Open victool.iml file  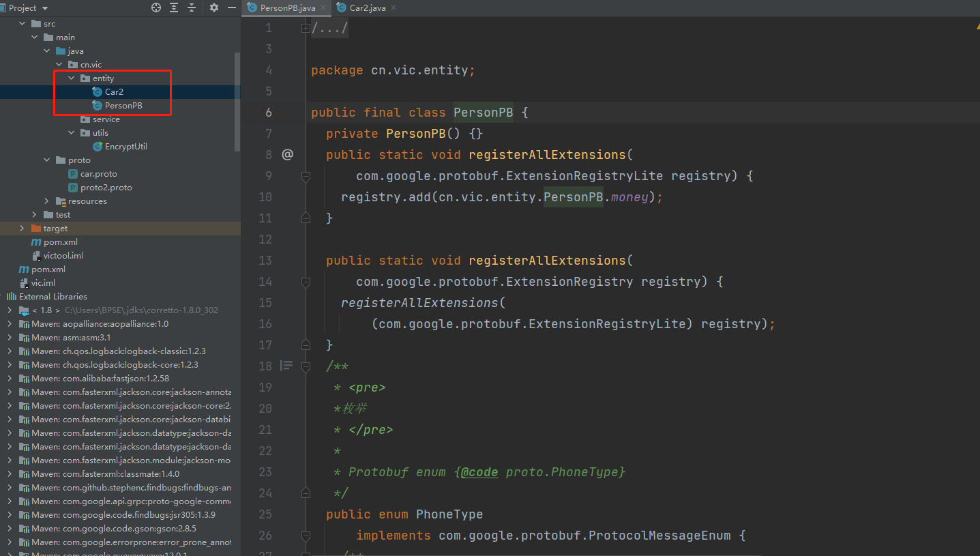63,256
